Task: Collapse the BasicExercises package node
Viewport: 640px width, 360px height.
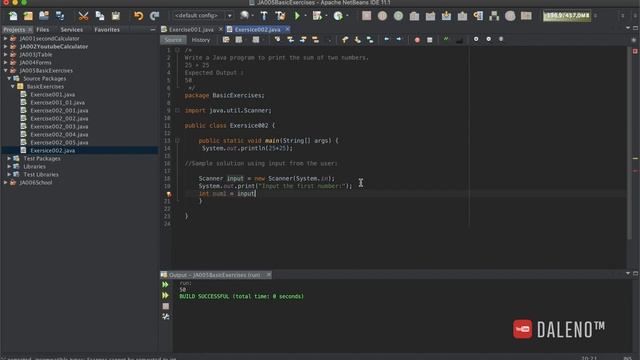Action: tap(13, 87)
